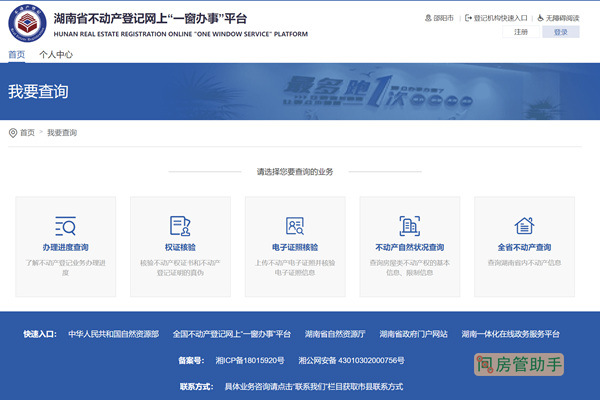The height and width of the screenshot is (400, 600).
Task: Open 湖南一体化在线政务服务平台 footer link
Action: coord(510,334)
